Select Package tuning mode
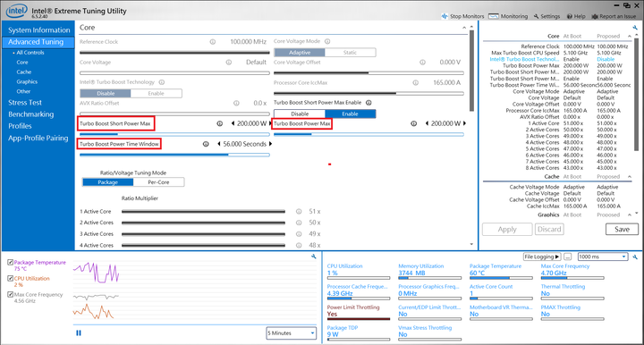Screen dimensions: 644x345 pyautogui.click(x=107, y=182)
